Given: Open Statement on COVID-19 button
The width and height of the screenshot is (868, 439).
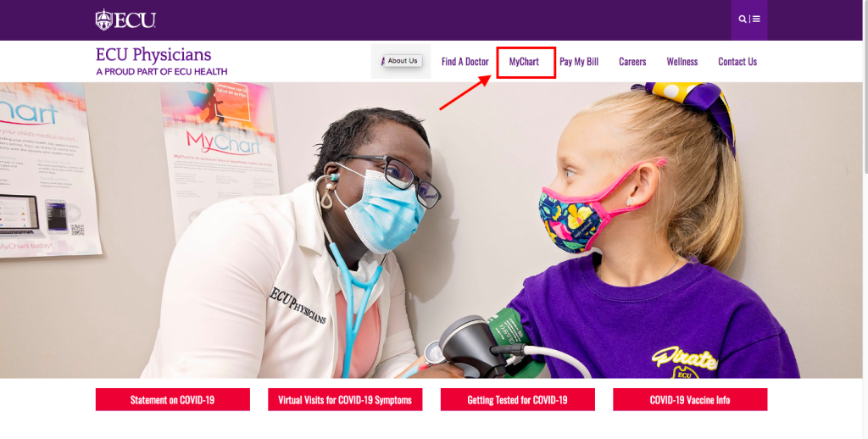Looking at the screenshot, I should pos(173,400).
